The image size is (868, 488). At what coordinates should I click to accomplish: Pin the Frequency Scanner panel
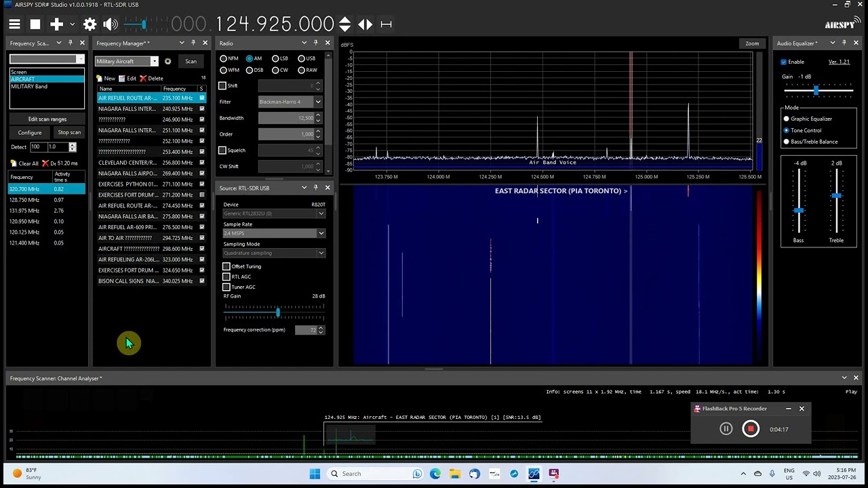point(71,43)
